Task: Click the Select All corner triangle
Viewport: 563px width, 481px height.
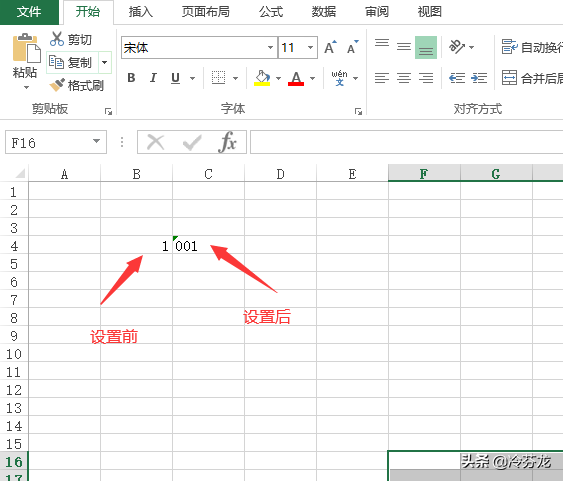Action: click(x=20, y=174)
